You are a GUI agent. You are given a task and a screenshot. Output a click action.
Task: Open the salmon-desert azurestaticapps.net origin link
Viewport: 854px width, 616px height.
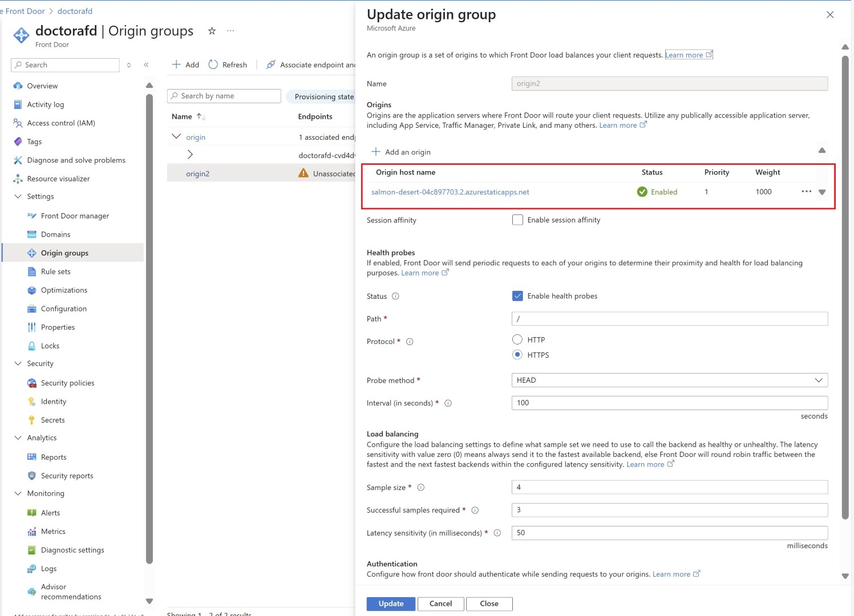pyautogui.click(x=450, y=192)
